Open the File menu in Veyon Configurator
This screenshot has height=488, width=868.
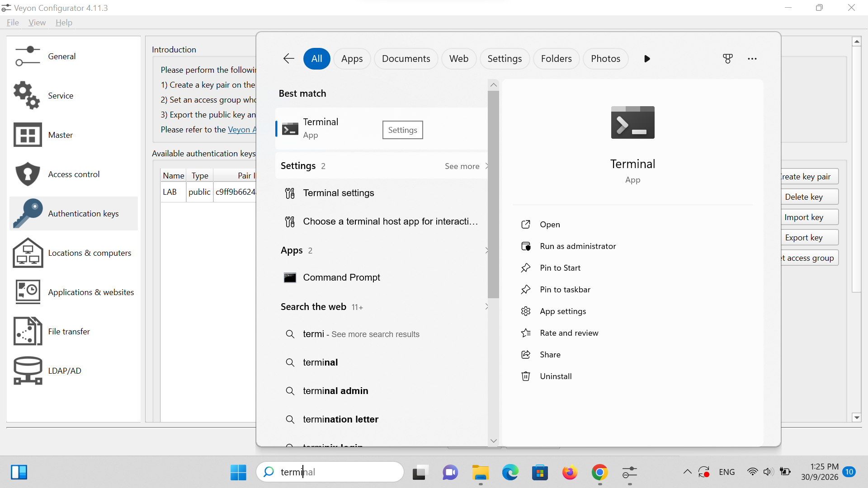(x=13, y=23)
